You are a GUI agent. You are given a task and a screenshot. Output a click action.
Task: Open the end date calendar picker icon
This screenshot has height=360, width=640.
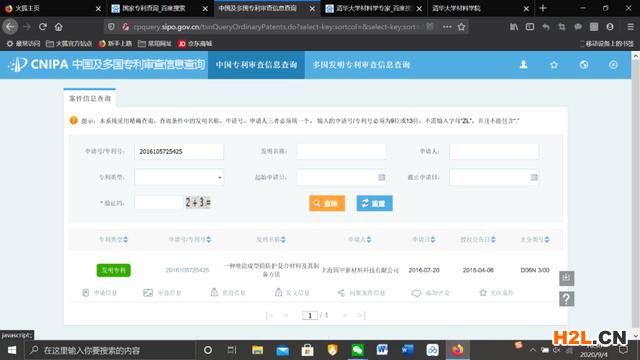534,177
